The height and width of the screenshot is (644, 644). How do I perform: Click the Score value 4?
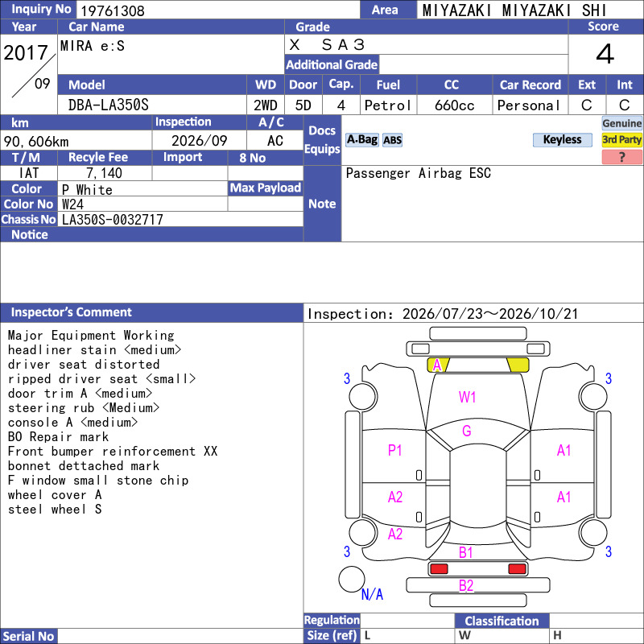[x=605, y=54]
